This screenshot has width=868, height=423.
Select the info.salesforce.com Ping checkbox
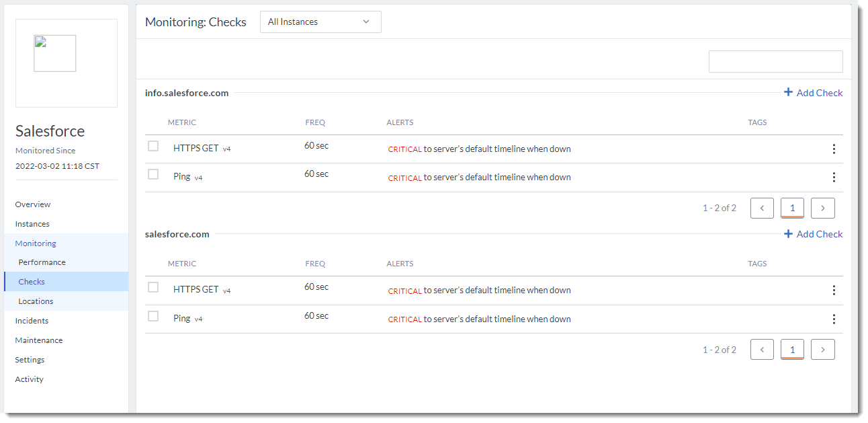[x=153, y=174]
